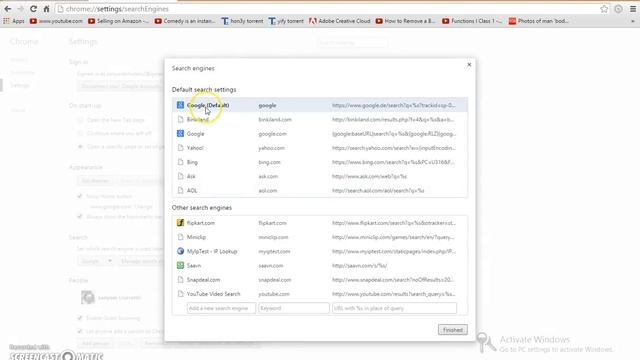Click AOL page icon
The height and width of the screenshot is (360, 640).
click(x=180, y=190)
